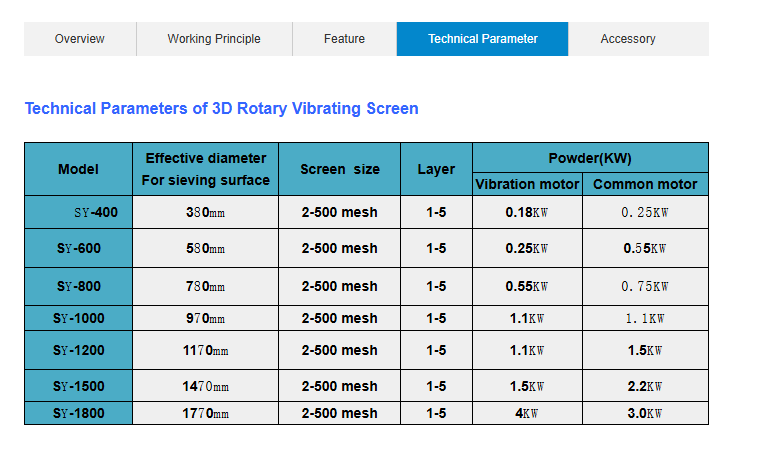Click the Technical Parameters section heading

221,108
